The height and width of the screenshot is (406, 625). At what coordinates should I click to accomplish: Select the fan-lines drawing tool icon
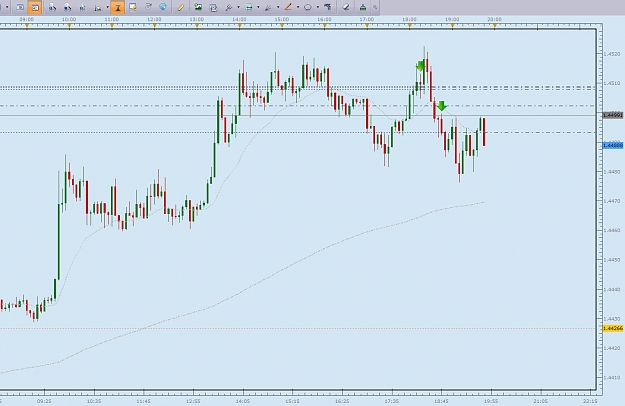[268, 8]
